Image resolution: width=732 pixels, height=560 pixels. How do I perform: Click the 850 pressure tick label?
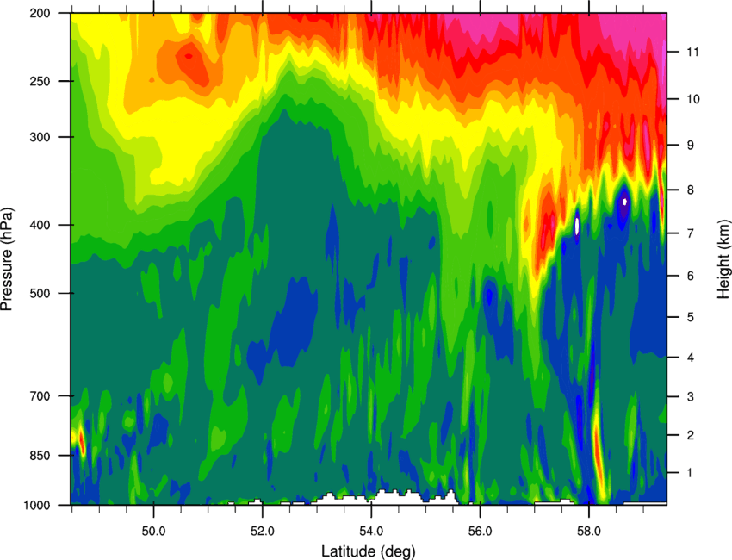40,456
